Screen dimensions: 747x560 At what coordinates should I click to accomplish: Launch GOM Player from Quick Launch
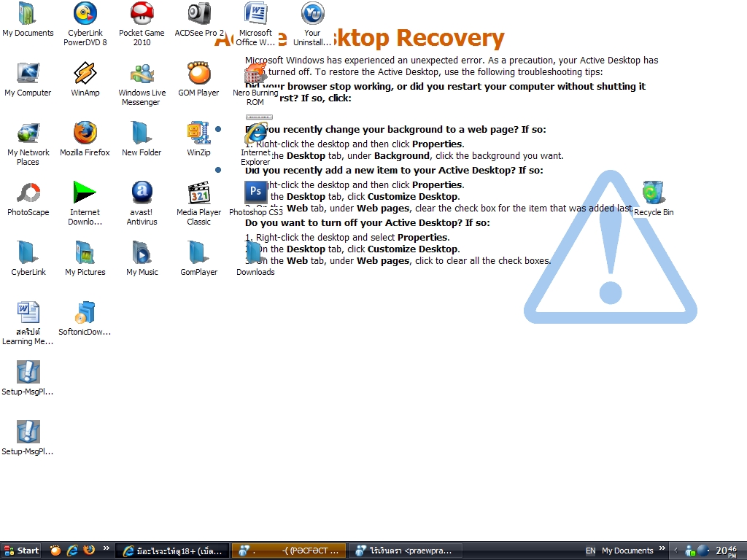[x=55, y=551]
